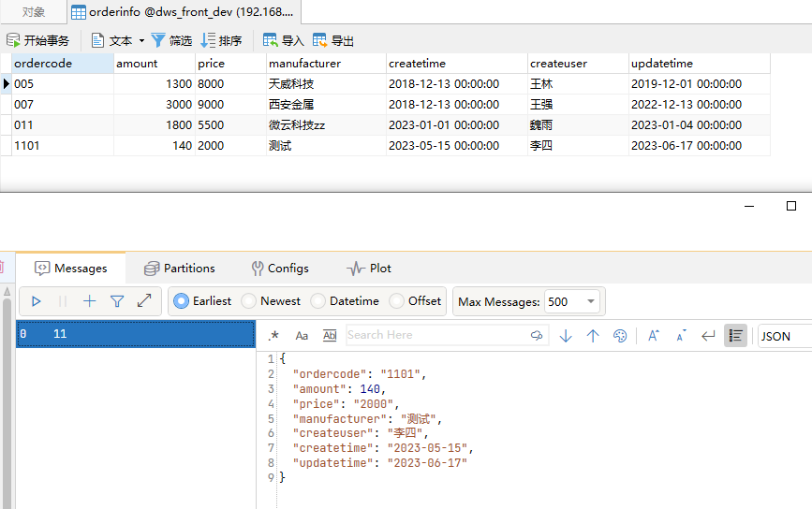Click the Search Here input field

tap(436, 335)
